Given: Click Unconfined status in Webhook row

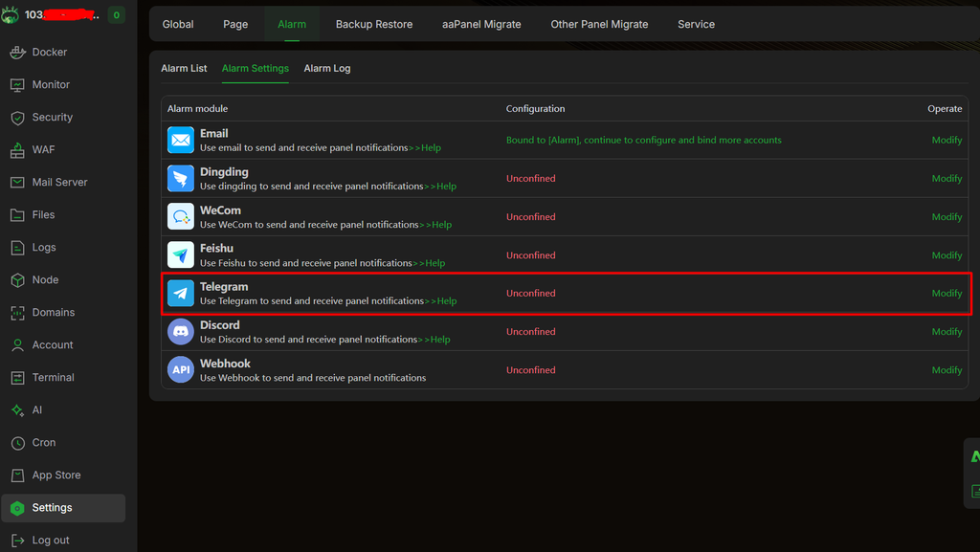Looking at the screenshot, I should tap(530, 370).
